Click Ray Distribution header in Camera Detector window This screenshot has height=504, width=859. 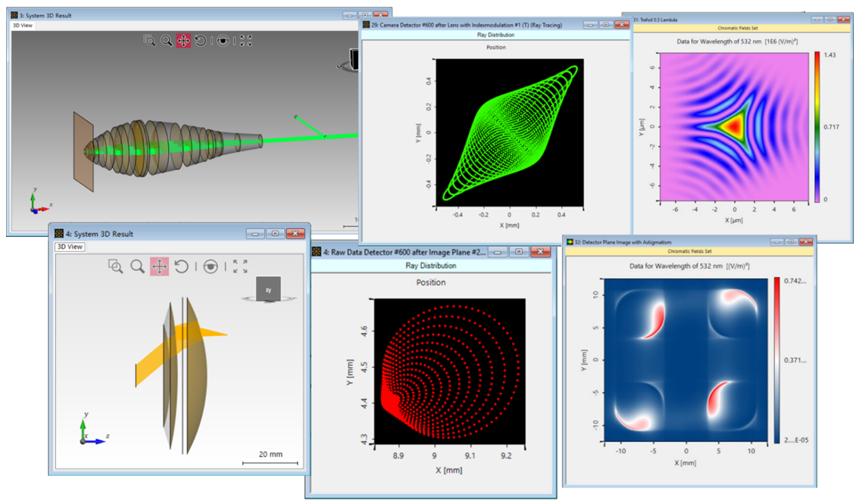tap(495, 35)
